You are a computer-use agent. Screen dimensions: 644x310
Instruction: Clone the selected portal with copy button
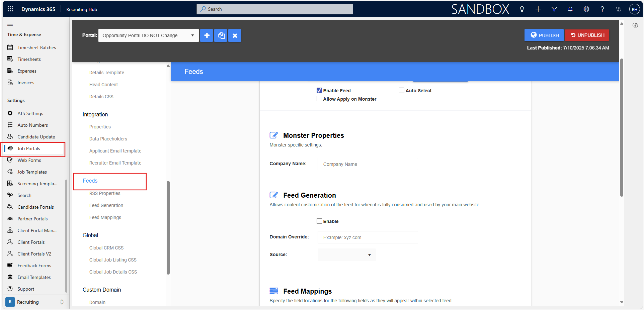[x=221, y=35]
